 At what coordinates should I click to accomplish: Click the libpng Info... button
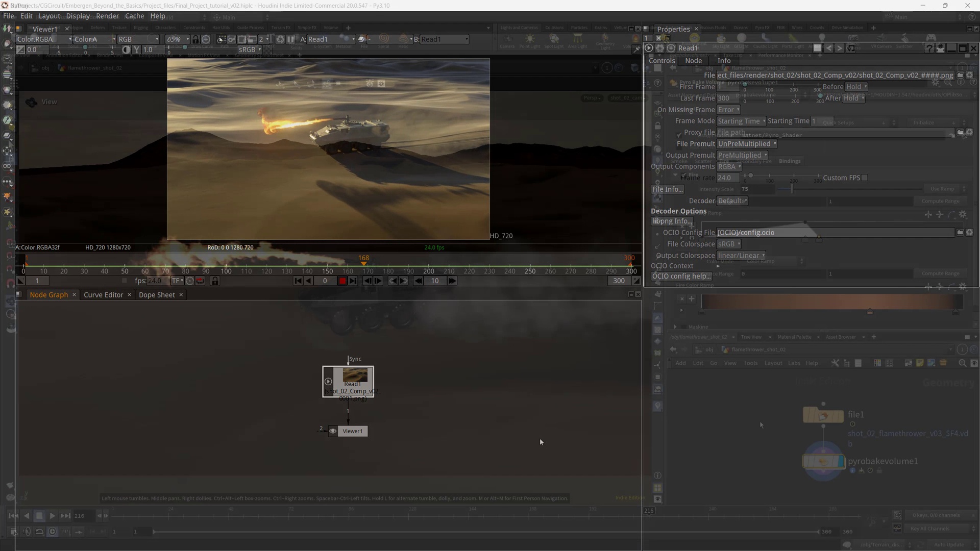click(672, 221)
